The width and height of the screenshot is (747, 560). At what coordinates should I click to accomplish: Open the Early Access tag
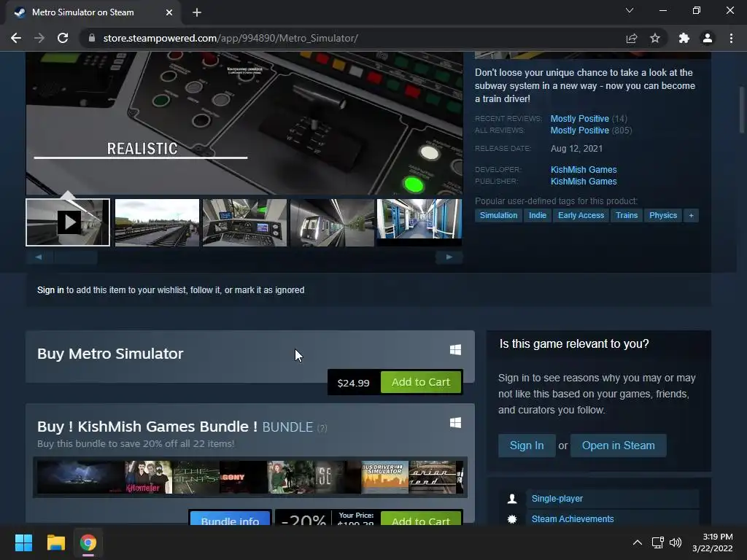click(x=581, y=215)
